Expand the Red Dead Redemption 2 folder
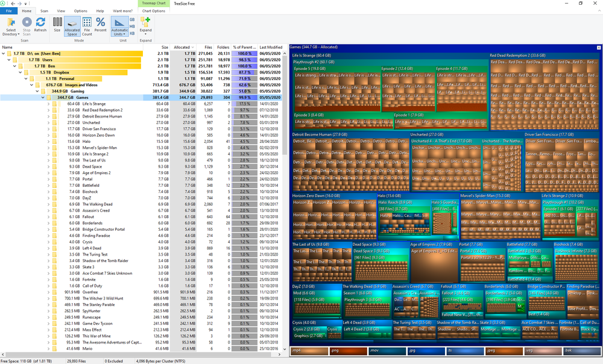This screenshot has height=364, width=603. pyautogui.click(x=48, y=110)
